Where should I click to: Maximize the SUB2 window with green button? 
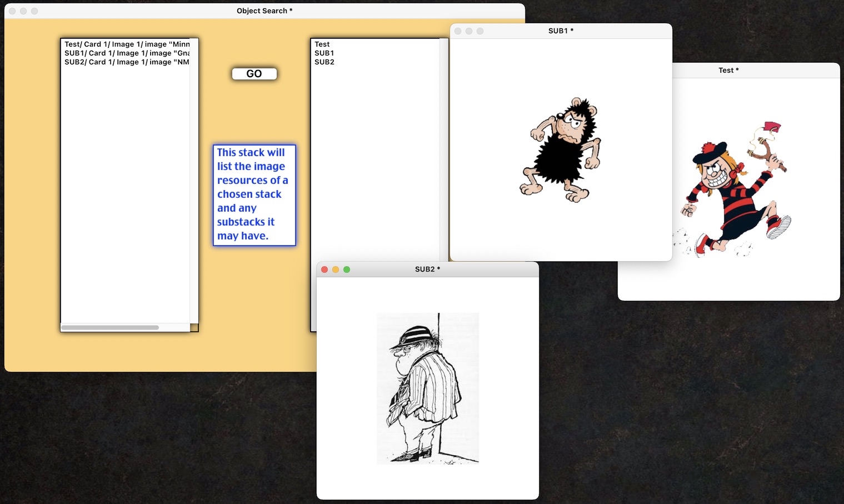click(347, 270)
